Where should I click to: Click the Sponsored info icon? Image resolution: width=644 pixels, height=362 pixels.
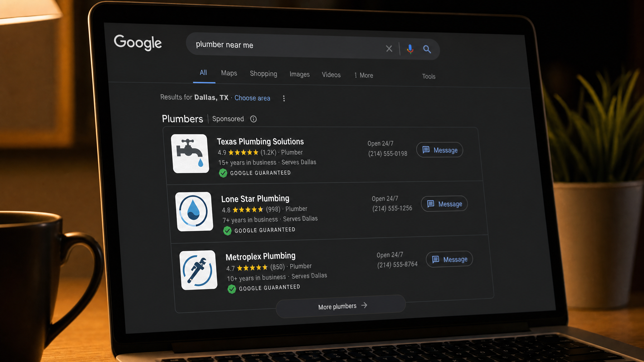[253, 119]
